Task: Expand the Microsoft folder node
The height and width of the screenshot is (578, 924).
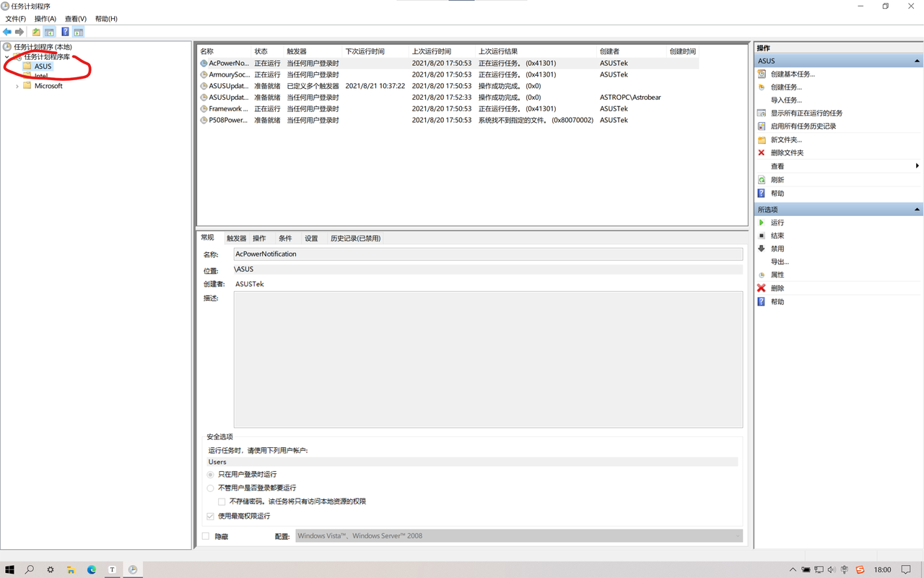Action: [17, 86]
